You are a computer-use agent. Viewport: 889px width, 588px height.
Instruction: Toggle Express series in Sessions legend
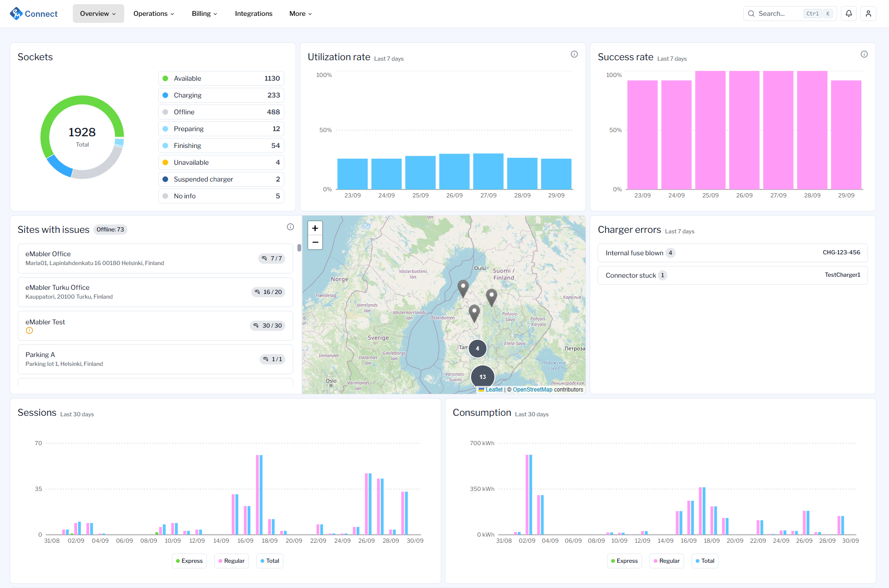point(190,561)
